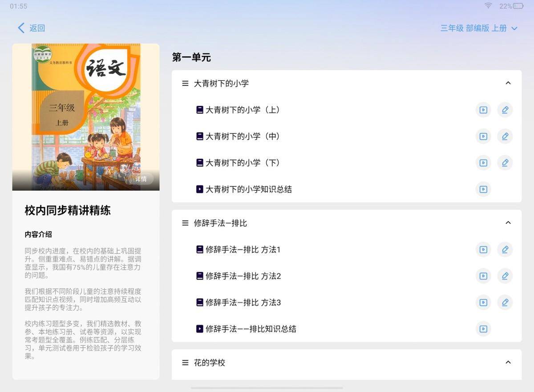Open the exercise pencil icon for 大青树下的小学（上）
The image size is (534, 392).
pyautogui.click(x=505, y=110)
